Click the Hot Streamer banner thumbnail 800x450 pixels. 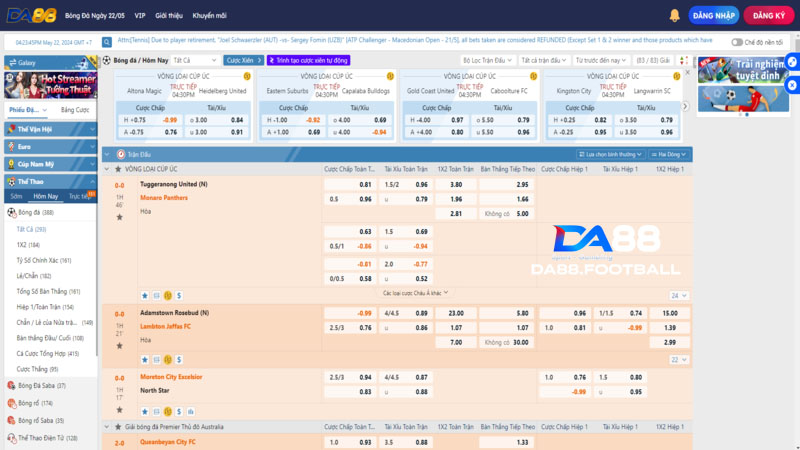[x=50, y=82]
